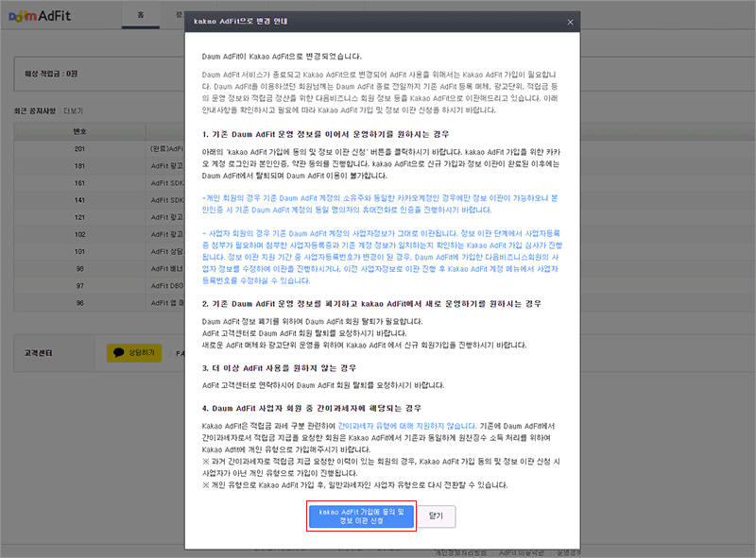The height and width of the screenshot is (558, 756).
Task: Click the first line 'Daum AdFit이 Kakao AdFit으로 변경되었습니다'
Action: click(x=282, y=57)
